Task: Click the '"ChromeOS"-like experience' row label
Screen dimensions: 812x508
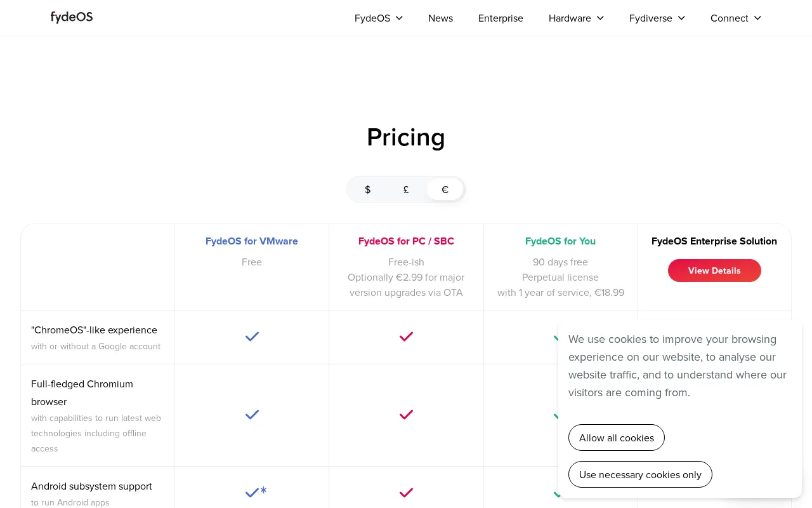Action: coord(94,330)
